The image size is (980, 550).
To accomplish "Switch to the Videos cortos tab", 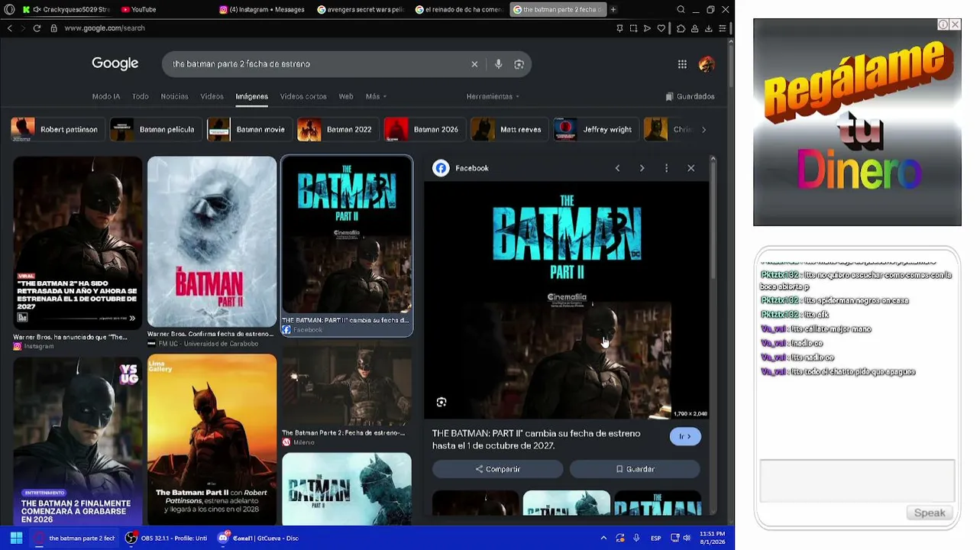I will pyautogui.click(x=303, y=96).
